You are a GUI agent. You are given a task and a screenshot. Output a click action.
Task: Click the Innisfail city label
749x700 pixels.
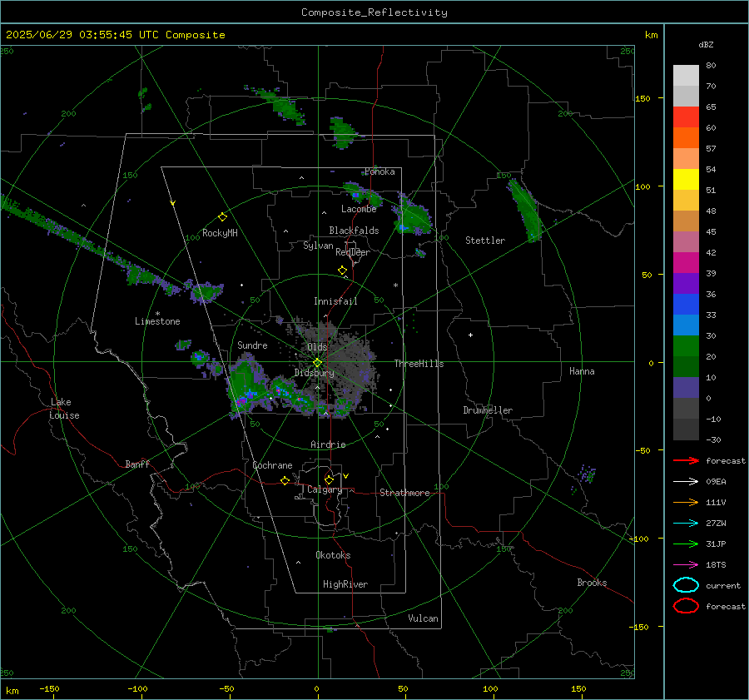click(x=335, y=301)
